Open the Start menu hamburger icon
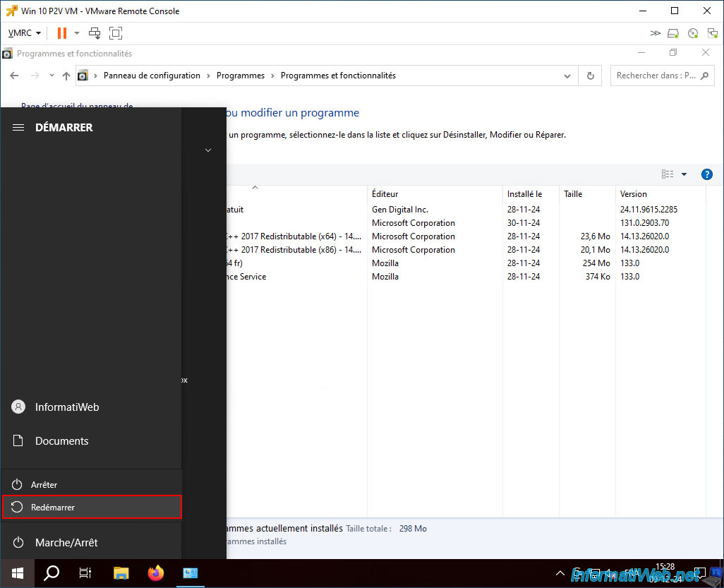 click(x=18, y=128)
